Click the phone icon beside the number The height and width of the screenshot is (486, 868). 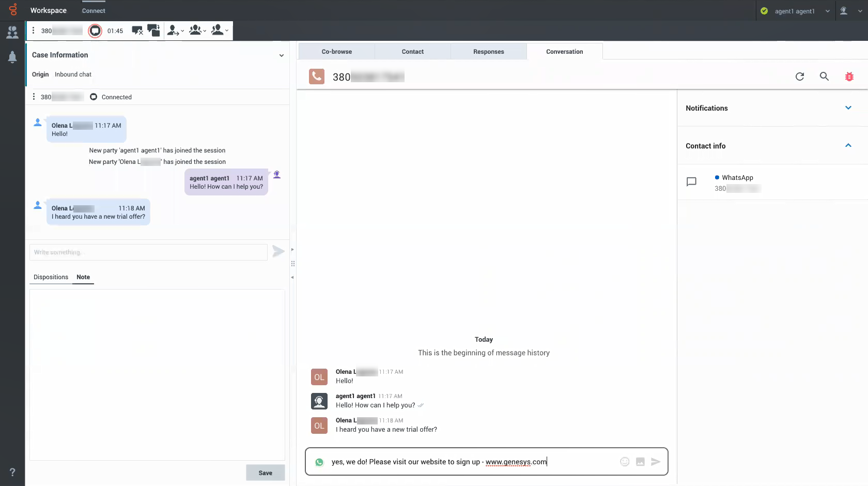coord(317,77)
